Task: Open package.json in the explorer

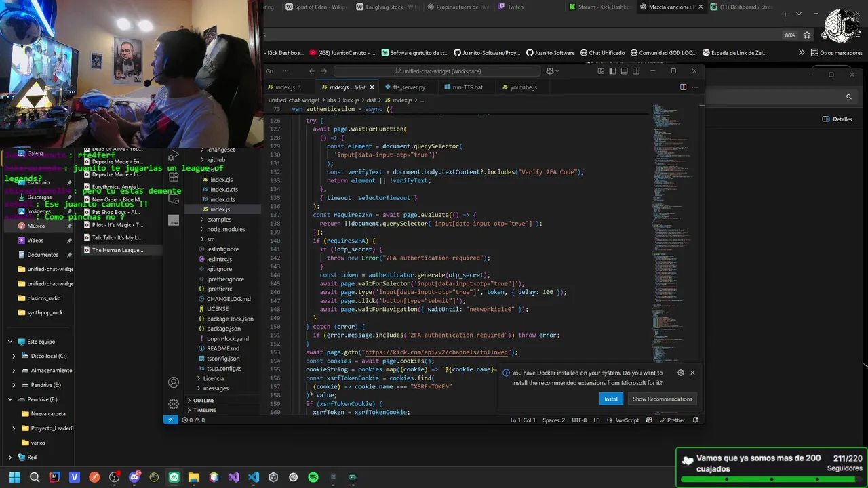Action: point(224,329)
